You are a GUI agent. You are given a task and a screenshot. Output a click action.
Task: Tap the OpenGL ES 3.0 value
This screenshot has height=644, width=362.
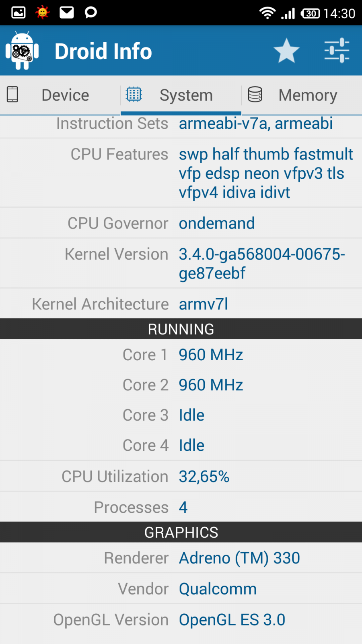tap(232, 620)
